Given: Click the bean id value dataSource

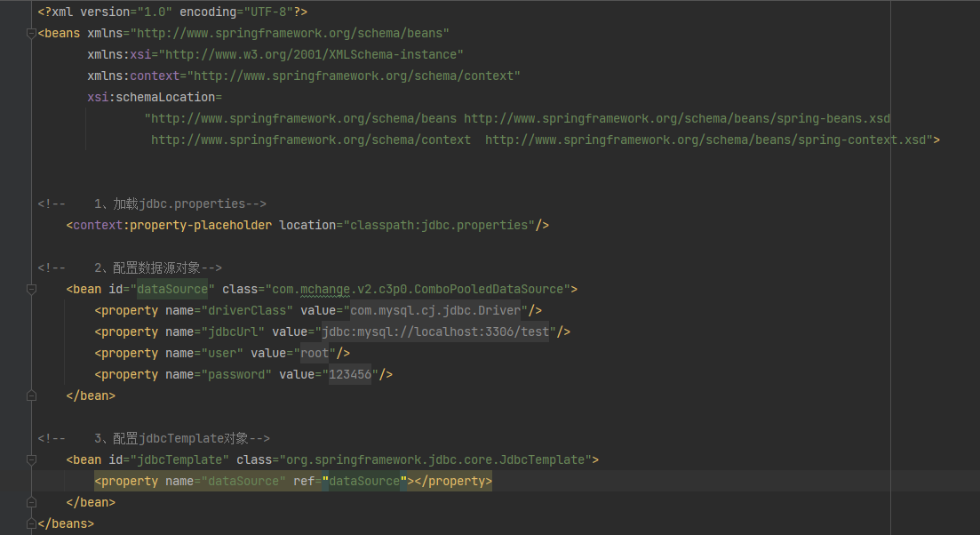Looking at the screenshot, I should [x=172, y=290].
